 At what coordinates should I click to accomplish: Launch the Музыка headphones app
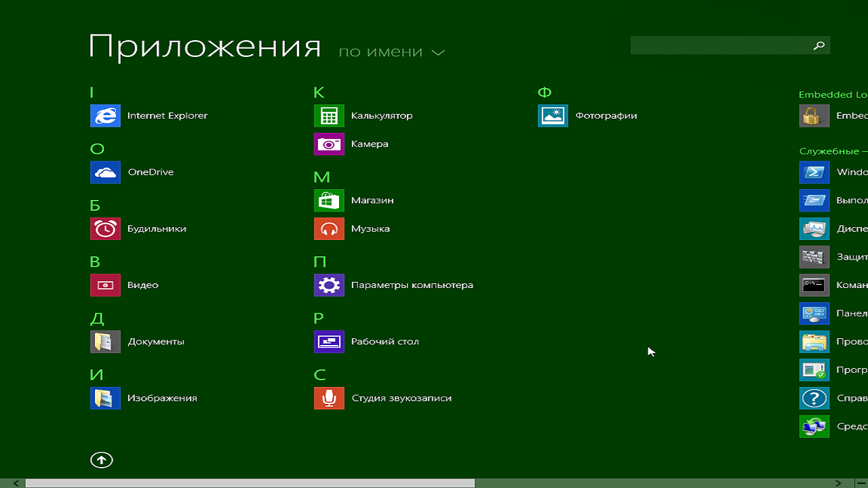pos(329,229)
